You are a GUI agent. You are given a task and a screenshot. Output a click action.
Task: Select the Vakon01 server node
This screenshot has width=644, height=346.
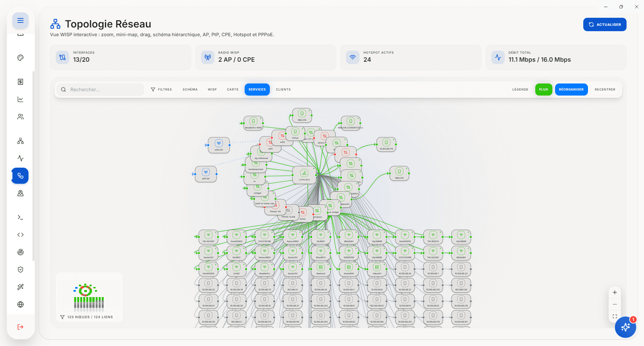coord(377,269)
